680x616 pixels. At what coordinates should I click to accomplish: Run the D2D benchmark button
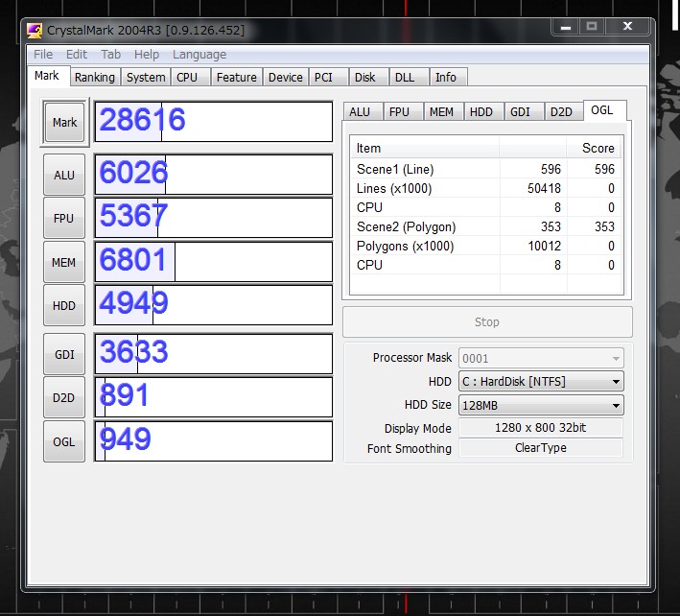[x=64, y=398]
